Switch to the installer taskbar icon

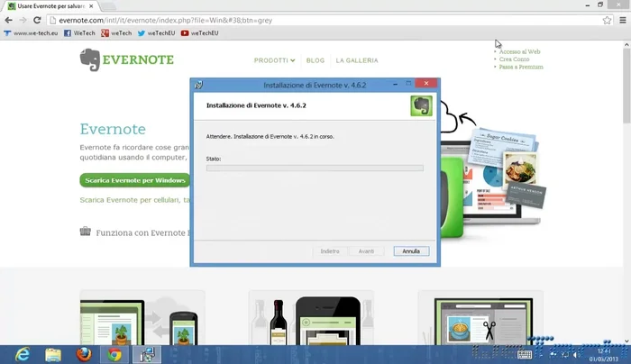146,355
